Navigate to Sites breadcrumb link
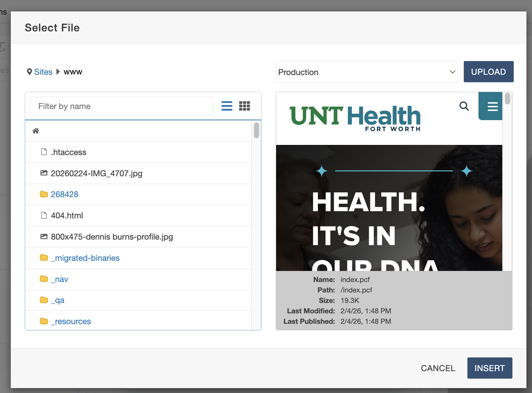This screenshot has height=393, width=532. click(43, 72)
